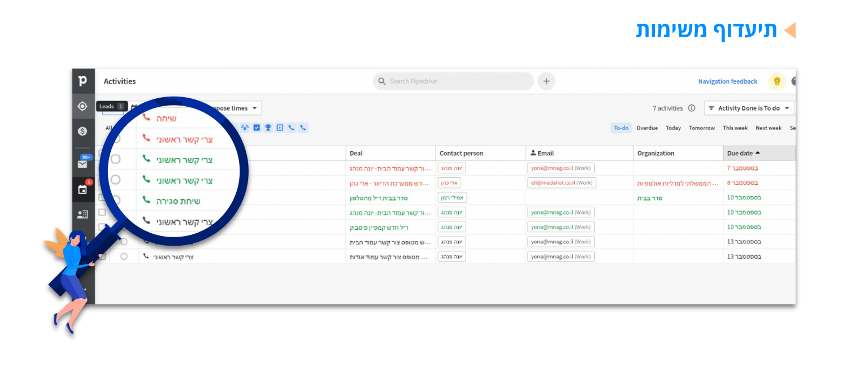Screen dimensions: 868x371
Task: Click due date '8 בספטמבר'
Action: (743, 183)
